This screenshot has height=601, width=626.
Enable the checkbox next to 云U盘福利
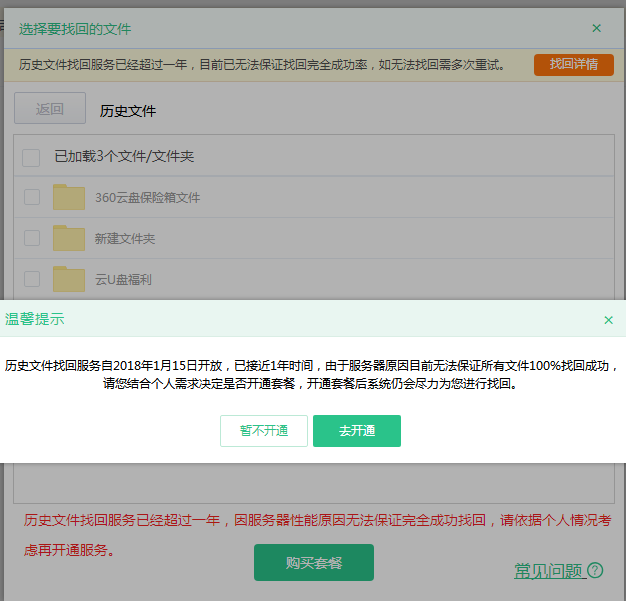[x=32, y=279]
